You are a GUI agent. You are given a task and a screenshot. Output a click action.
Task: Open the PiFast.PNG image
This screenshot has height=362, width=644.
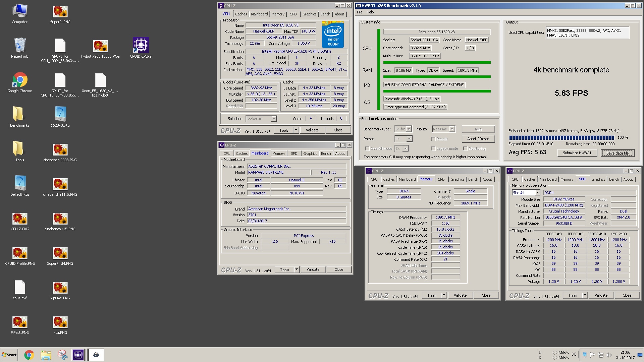click(x=19, y=324)
